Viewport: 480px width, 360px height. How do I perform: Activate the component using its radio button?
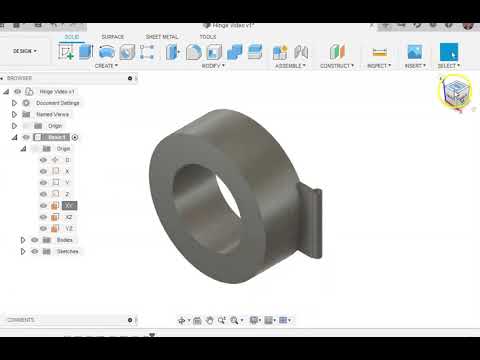coord(75,137)
